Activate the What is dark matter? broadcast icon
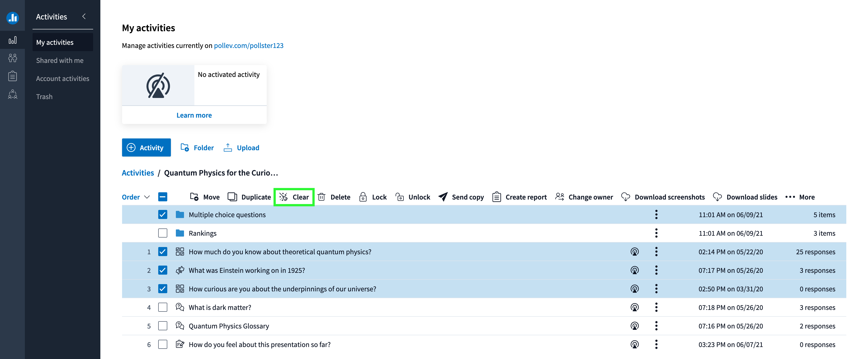Image resolution: width=868 pixels, height=359 pixels. click(x=634, y=307)
